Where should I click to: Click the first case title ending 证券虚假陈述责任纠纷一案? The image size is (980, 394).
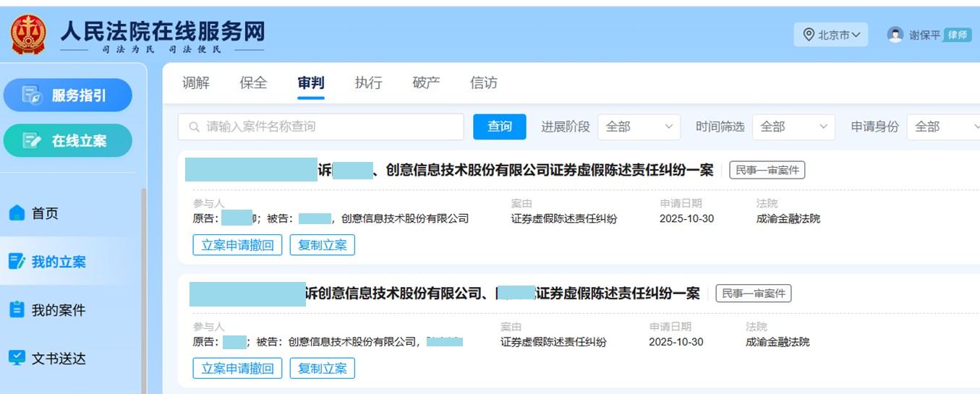(x=449, y=170)
